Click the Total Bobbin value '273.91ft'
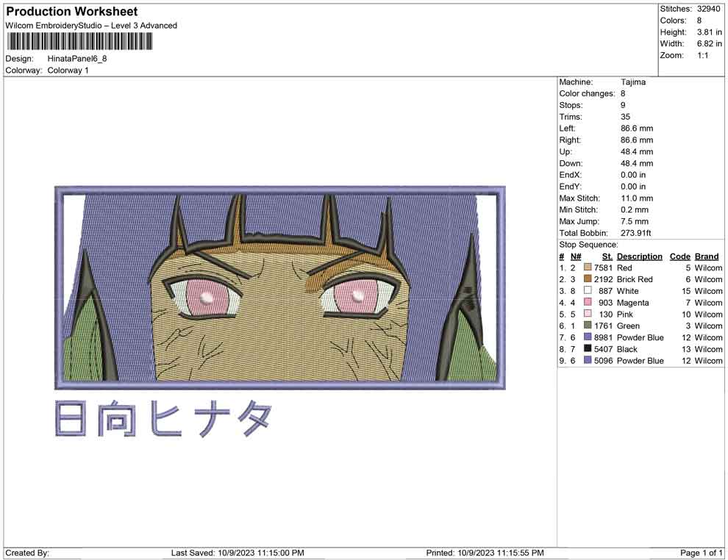 [x=636, y=233]
